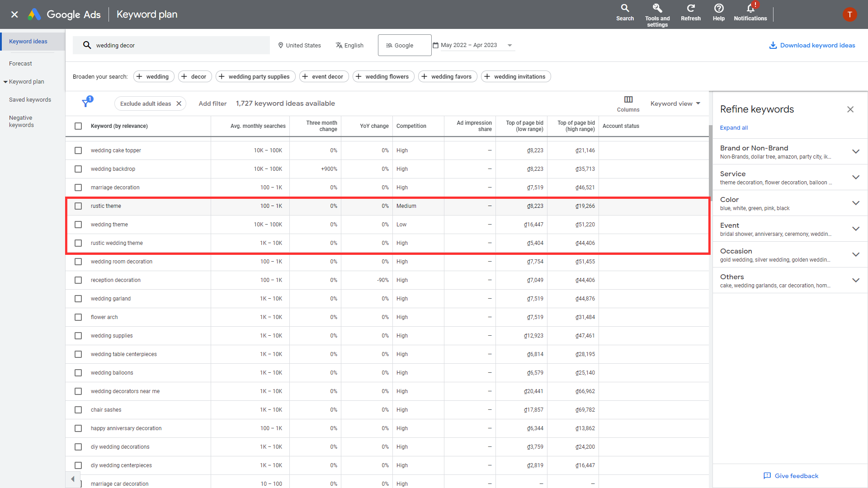This screenshot has width=868, height=488.
Task: Open Forecast in the sidebar
Action: 20,64
